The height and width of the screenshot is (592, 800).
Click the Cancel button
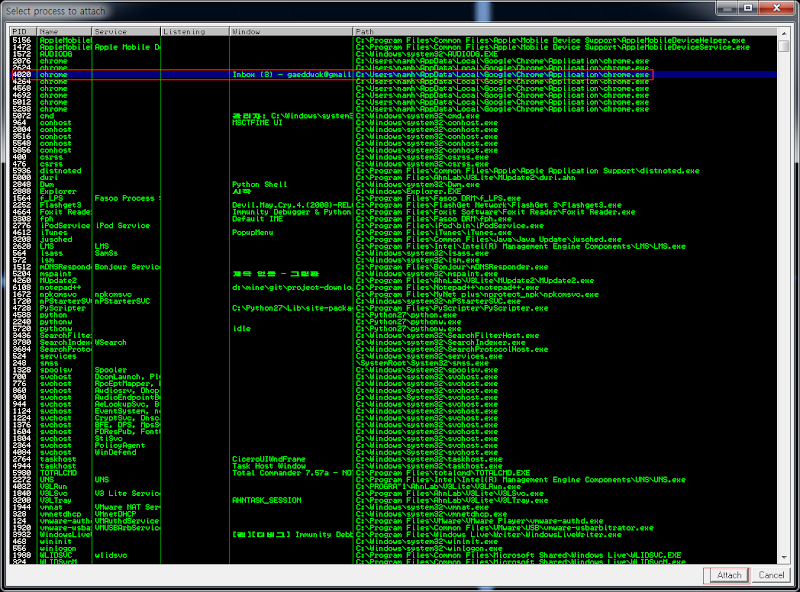click(x=771, y=575)
